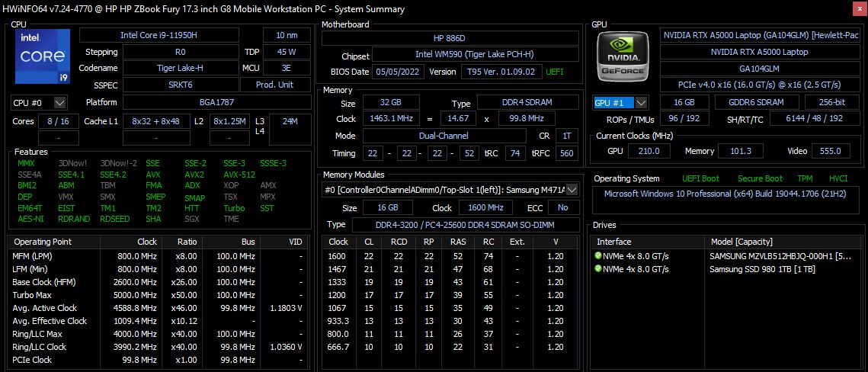This screenshot has height=372, width=868.
Task: Click the Intel Core i9-11950H name field
Action: click(159, 35)
